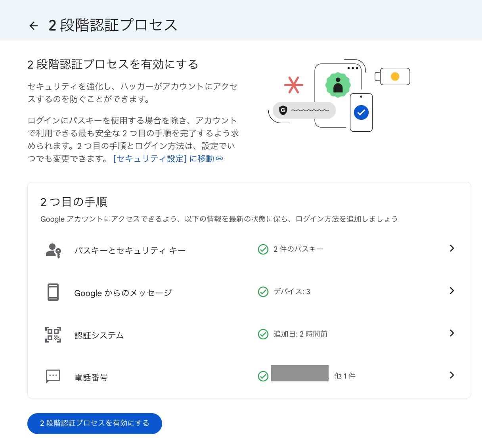Click the green checkmark beside 追加日: 2 時間前
The width and height of the screenshot is (482, 448).
(x=263, y=334)
